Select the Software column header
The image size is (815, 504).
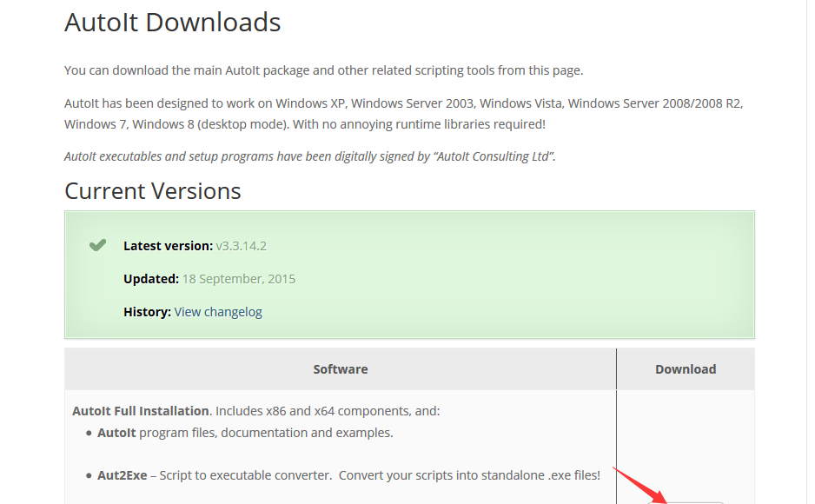click(x=341, y=369)
